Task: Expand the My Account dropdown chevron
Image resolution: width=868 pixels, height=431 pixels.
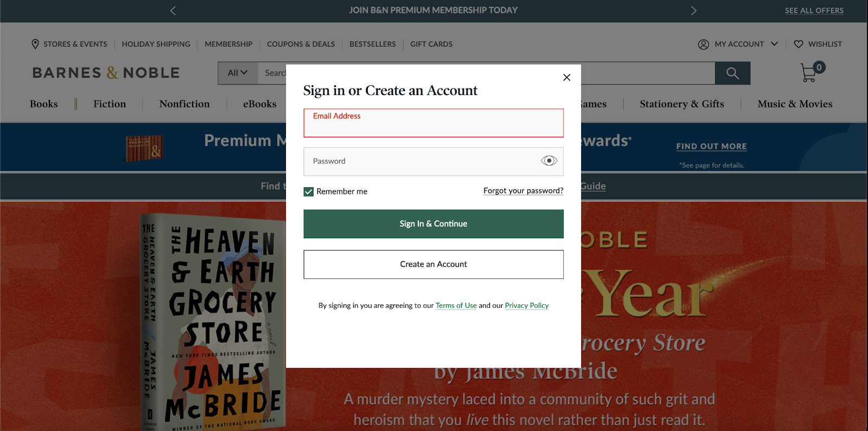Action: click(x=774, y=44)
